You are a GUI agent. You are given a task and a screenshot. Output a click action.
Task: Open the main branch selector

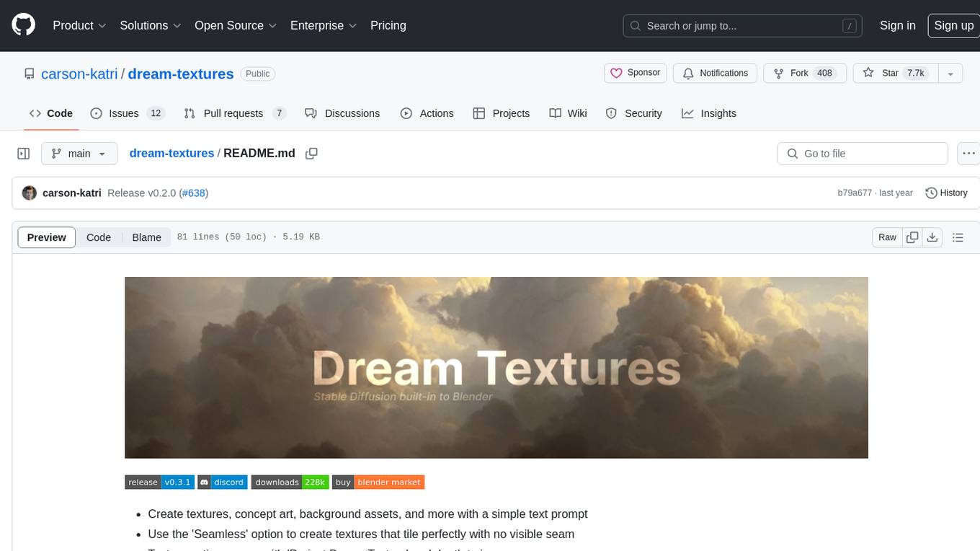79,154
